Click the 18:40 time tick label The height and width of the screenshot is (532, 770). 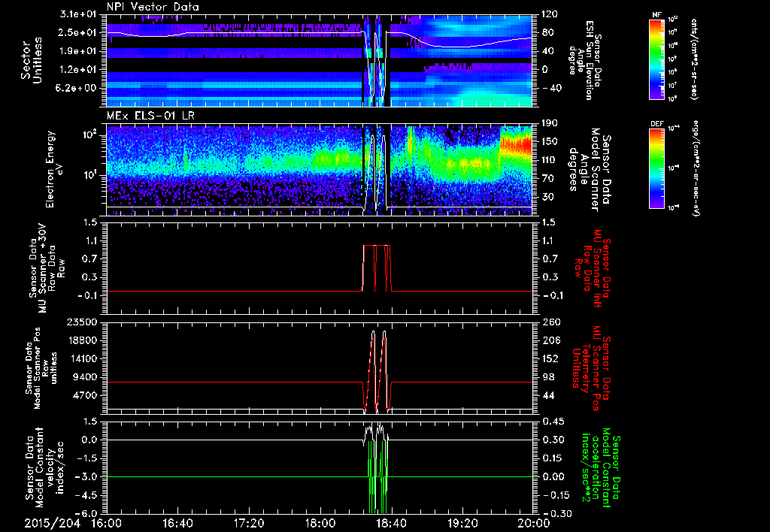pyautogui.click(x=392, y=524)
